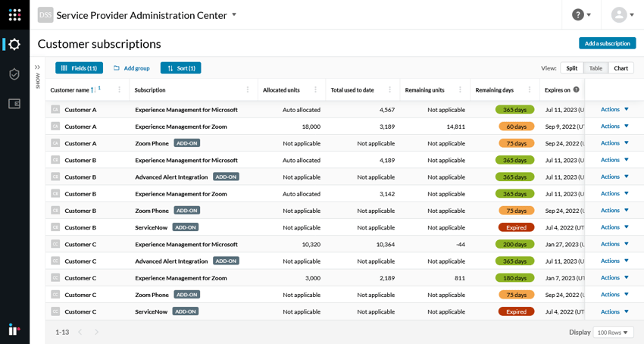The width and height of the screenshot is (644, 344).
Task: Switch to Chart view
Action: (621, 68)
